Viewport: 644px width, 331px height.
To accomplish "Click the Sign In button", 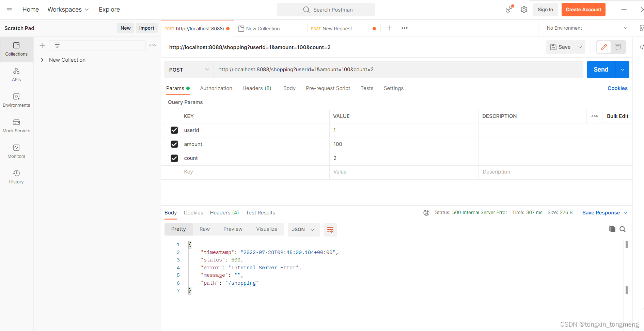I will click(545, 10).
